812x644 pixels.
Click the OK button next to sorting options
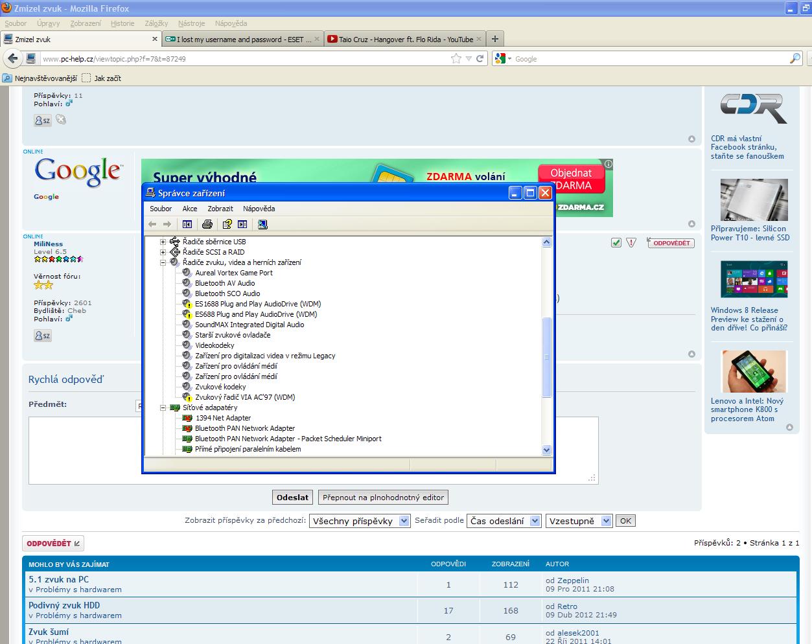(x=625, y=521)
